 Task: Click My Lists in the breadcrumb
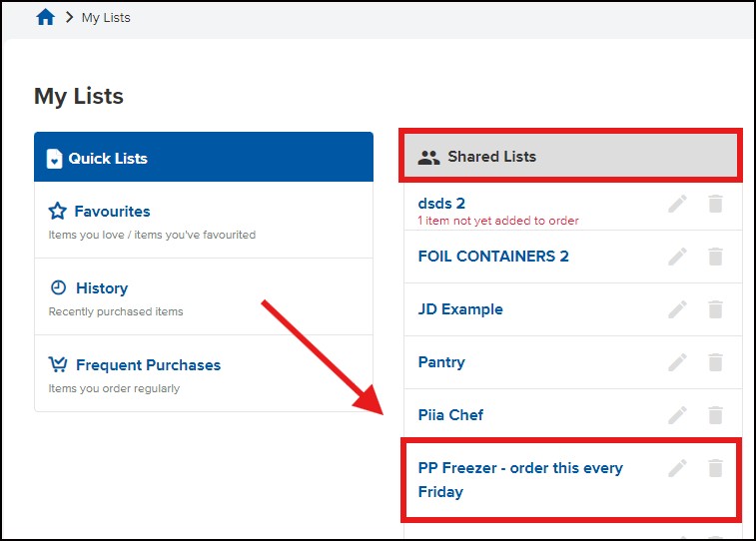[106, 18]
